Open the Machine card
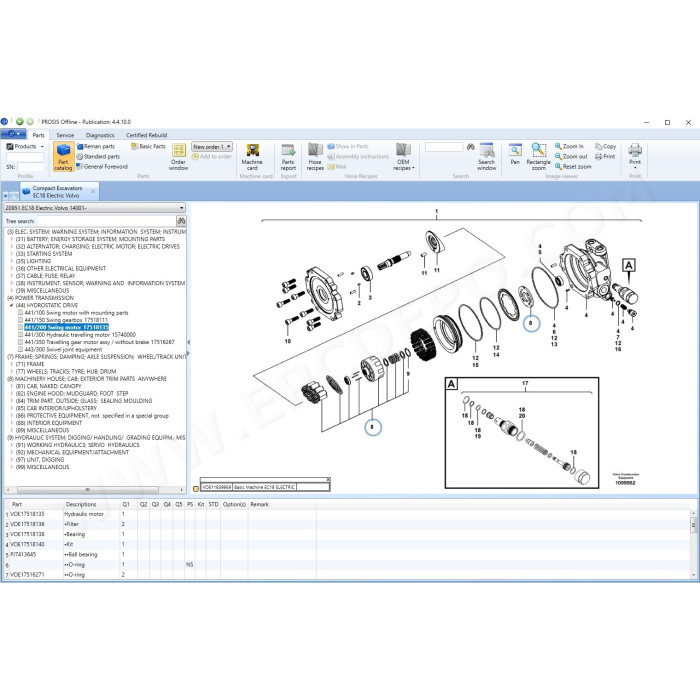The image size is (700, 700). (x=252, y=157)
